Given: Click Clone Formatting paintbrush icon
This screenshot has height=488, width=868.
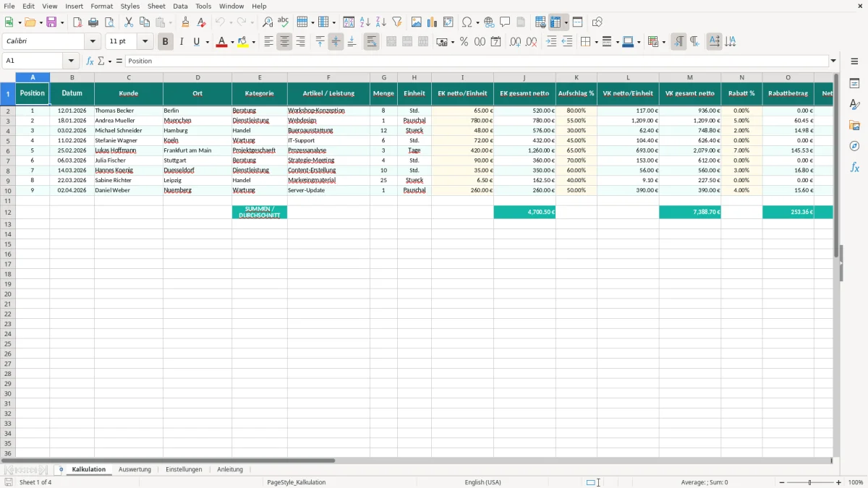Looking at the screenshot, I should point(186,22).
